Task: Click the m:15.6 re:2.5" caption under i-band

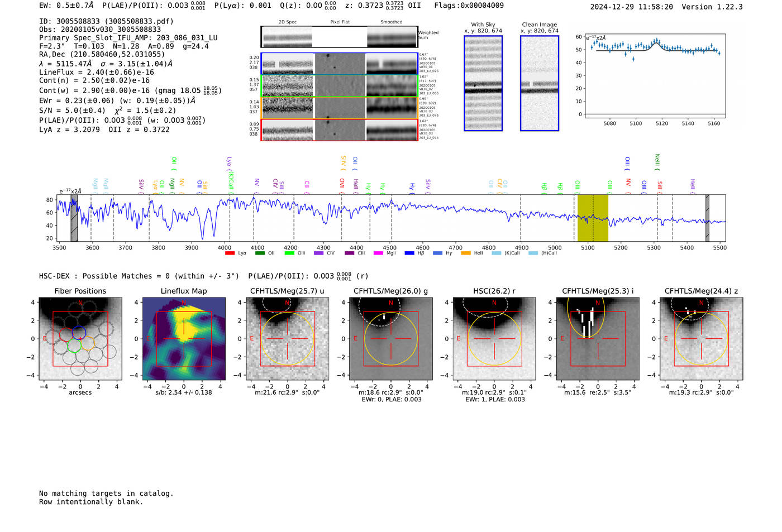Action: (x=598, y=392)
